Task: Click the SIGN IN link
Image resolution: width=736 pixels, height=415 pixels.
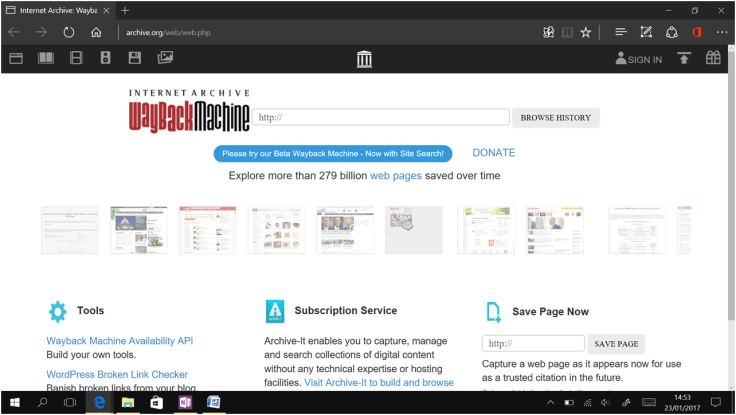Action: pos(638,60)
